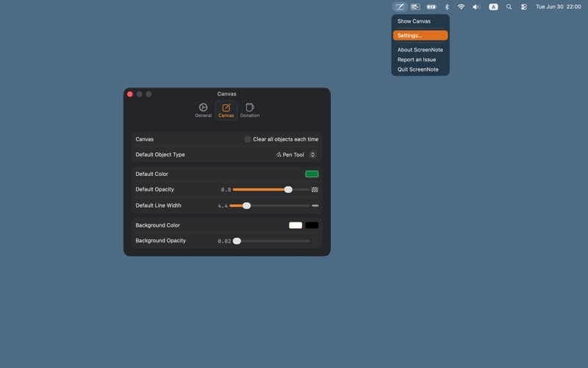Click the Default Line Width slider knob
This screenshot has height=368, width=588.
coord(246,205)
